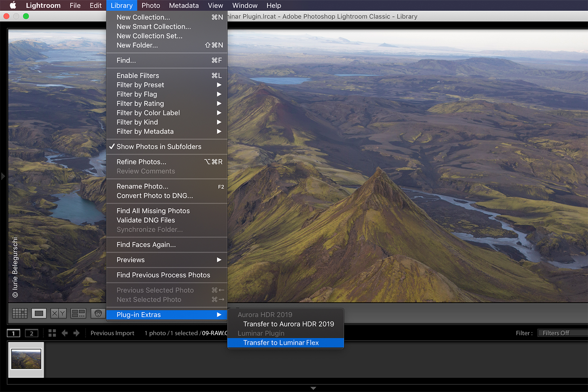Open the Apple menu
Image resolution: width=588 pixels, height=392 pixels.
tap(13, 5)
